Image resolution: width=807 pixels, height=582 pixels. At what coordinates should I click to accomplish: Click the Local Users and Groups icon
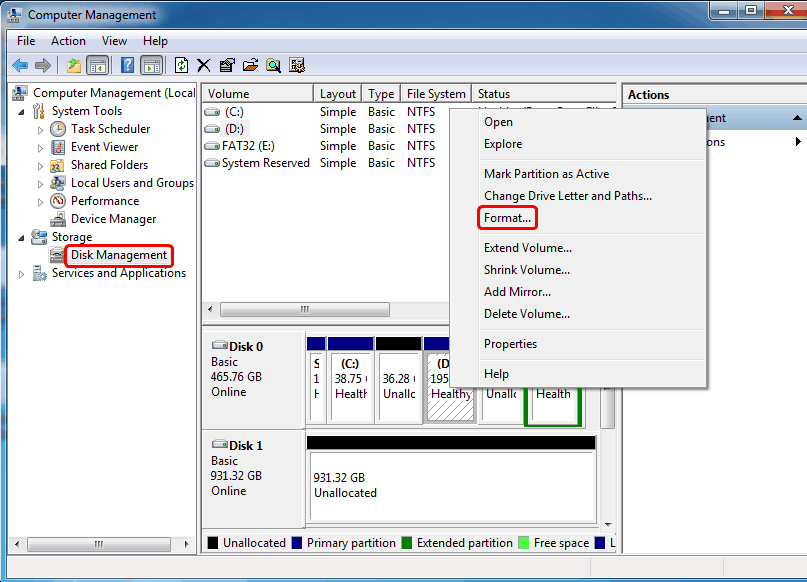[58, 183]
